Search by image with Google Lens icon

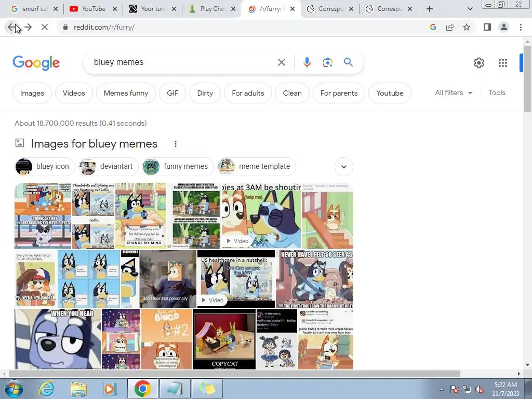click(327, 62)
